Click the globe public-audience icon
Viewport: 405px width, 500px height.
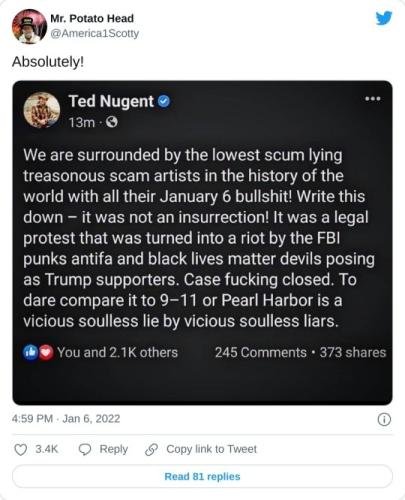point(112,122)
